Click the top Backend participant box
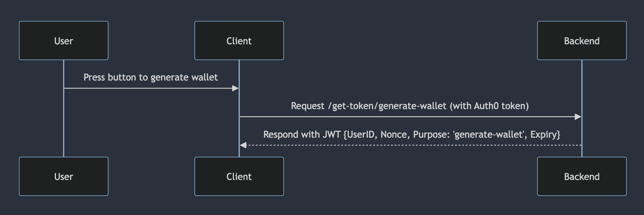This screenshot has width=644, height=215. [x=582, y=41]
